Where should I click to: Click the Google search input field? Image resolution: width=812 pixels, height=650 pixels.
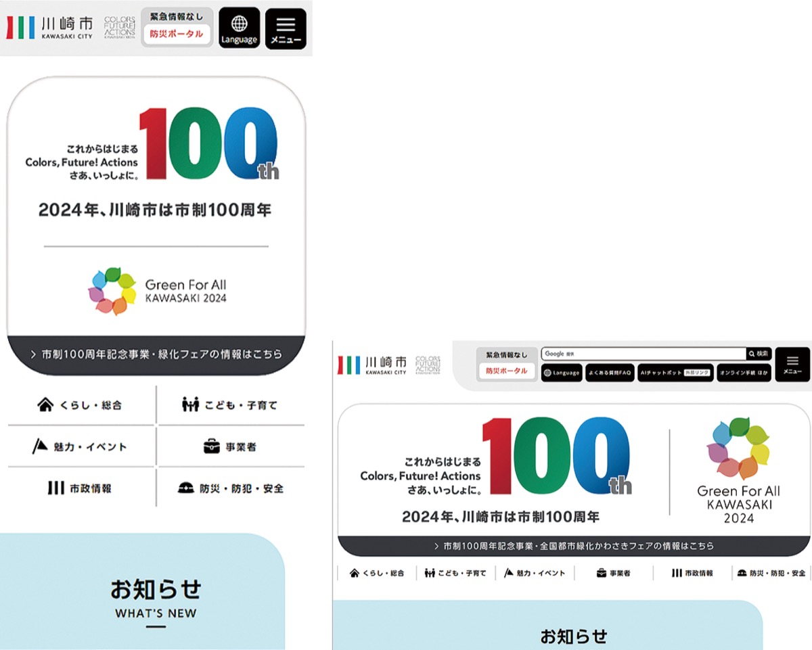pos(643,354)
